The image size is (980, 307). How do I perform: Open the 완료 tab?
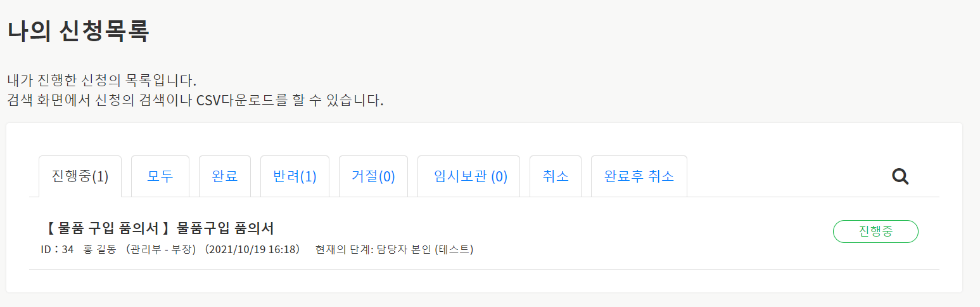coord(225,176)
